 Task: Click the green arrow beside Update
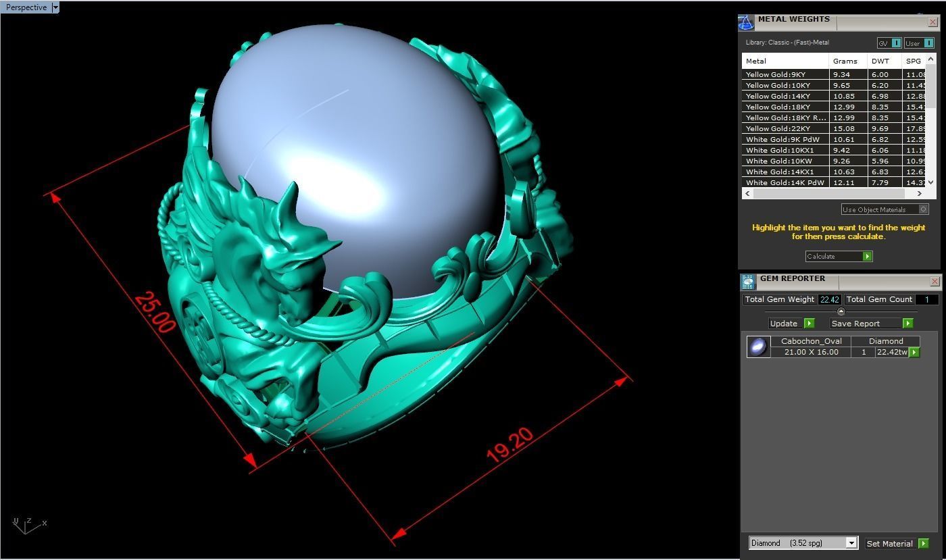[810, 323]
